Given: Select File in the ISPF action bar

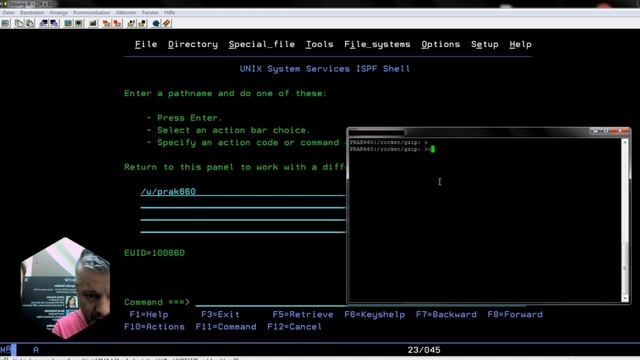Looking at the screenshot, I should [x=146, y=44].
